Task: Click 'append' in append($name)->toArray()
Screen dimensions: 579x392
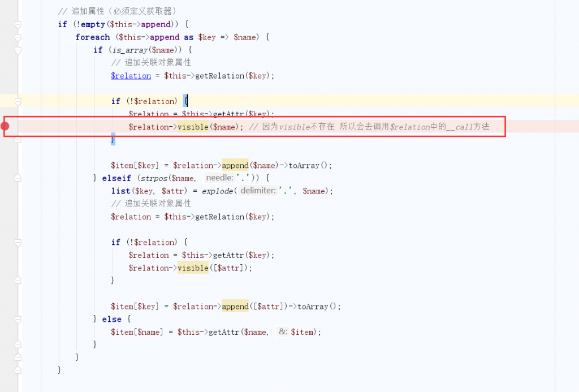Action: click(x=235, y=165)
